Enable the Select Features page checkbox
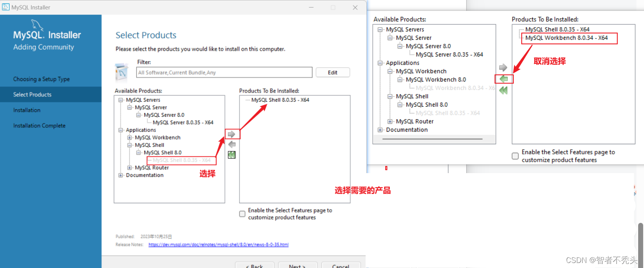Viewport: 644px width, 268px height. click(242, 214)
